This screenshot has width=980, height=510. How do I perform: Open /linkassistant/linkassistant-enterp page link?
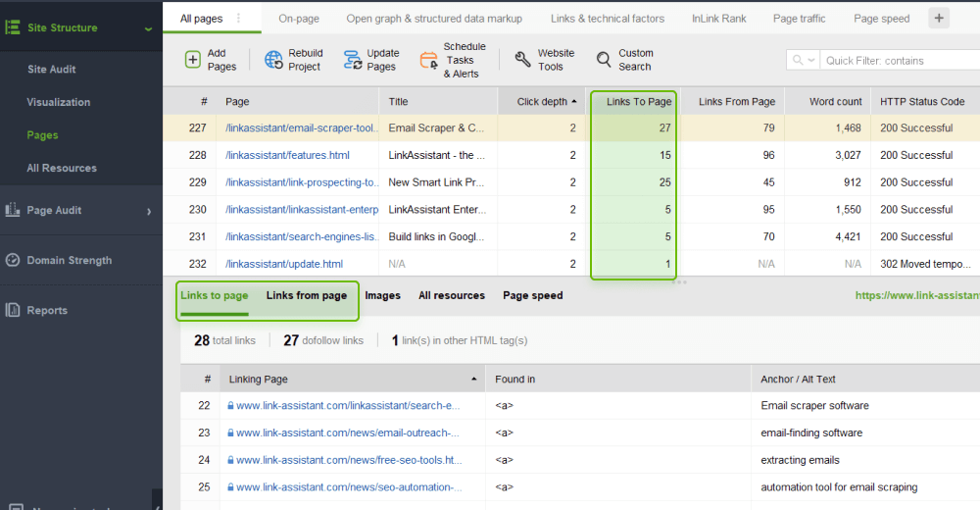pyautogui.click(x=302, y=210)
